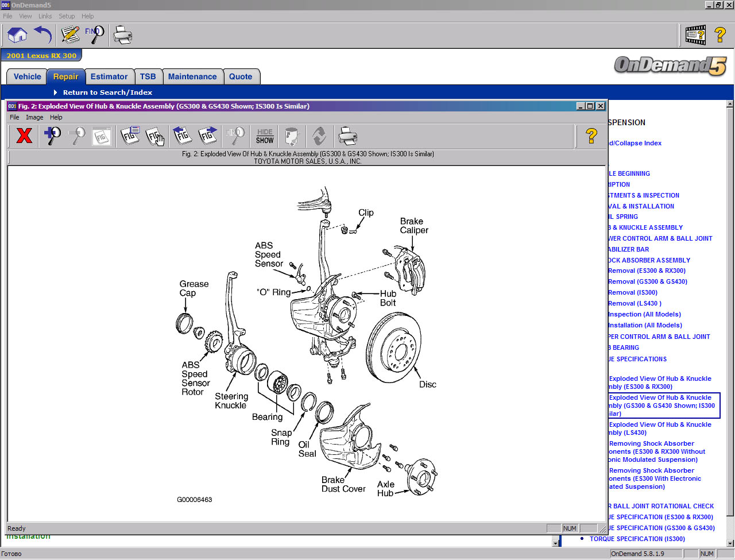Open the notes pencil icon

[x=70, y=35]
